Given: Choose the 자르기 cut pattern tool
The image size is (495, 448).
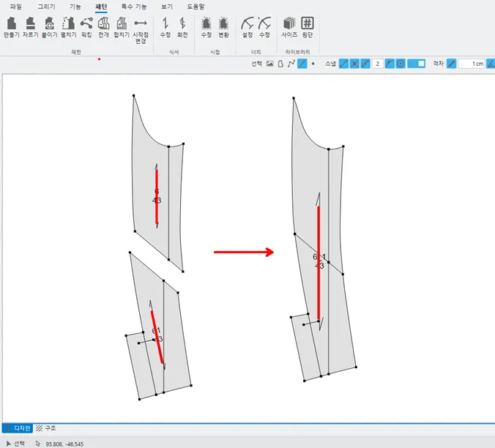Looking at the screenshot, I should pyautogui.click(x=30, y=27).
